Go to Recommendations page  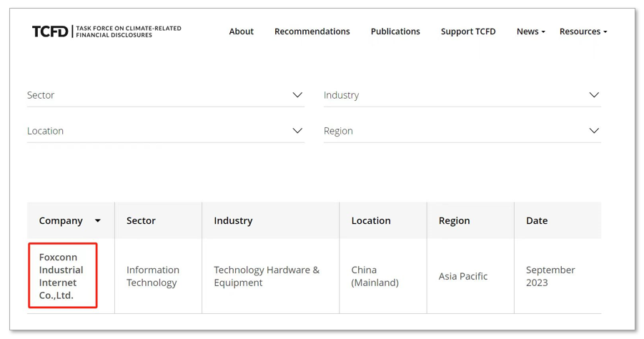(x=312, y=31)
